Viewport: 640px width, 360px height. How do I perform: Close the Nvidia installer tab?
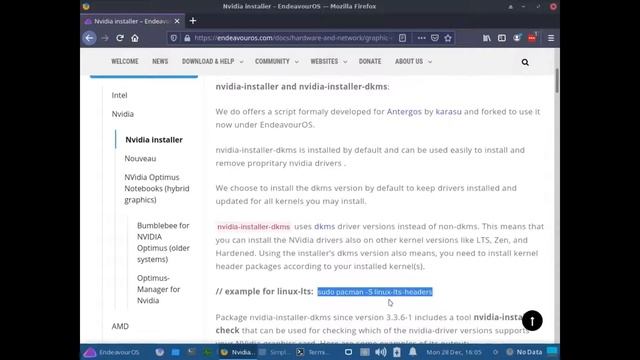click(x=177, y=21)
